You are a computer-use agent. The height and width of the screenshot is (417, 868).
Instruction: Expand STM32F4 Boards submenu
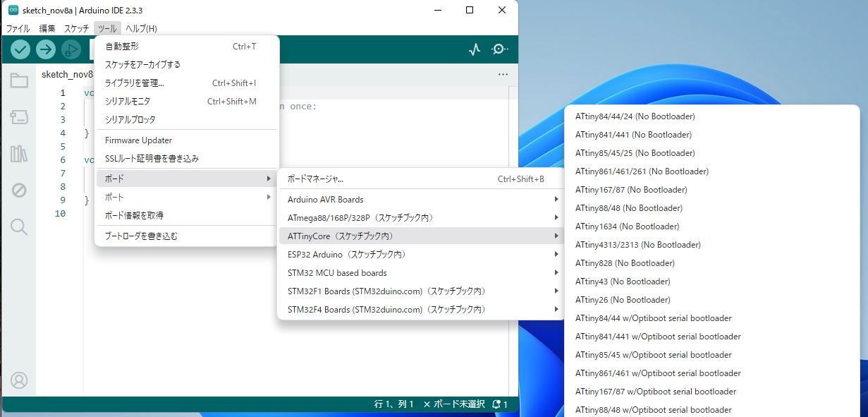coord(421,310)
